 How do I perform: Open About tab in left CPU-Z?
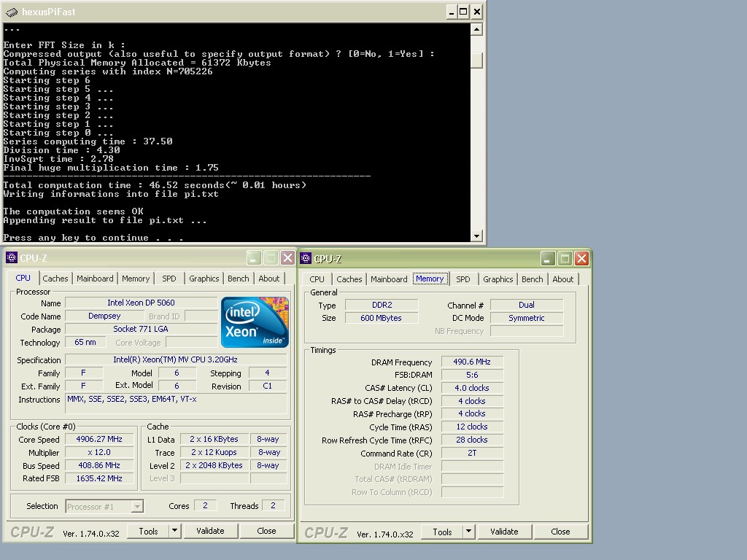pyautogui.click(x=269, y=279)
